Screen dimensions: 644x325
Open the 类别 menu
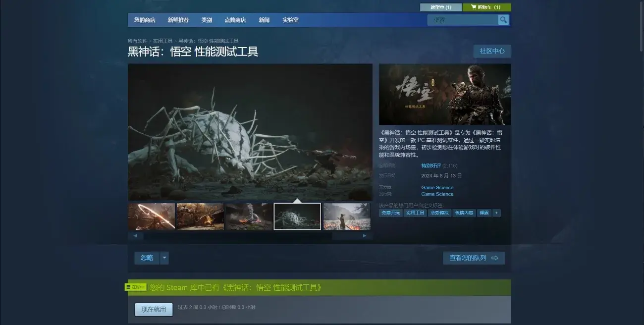click(x=207, y=20)
